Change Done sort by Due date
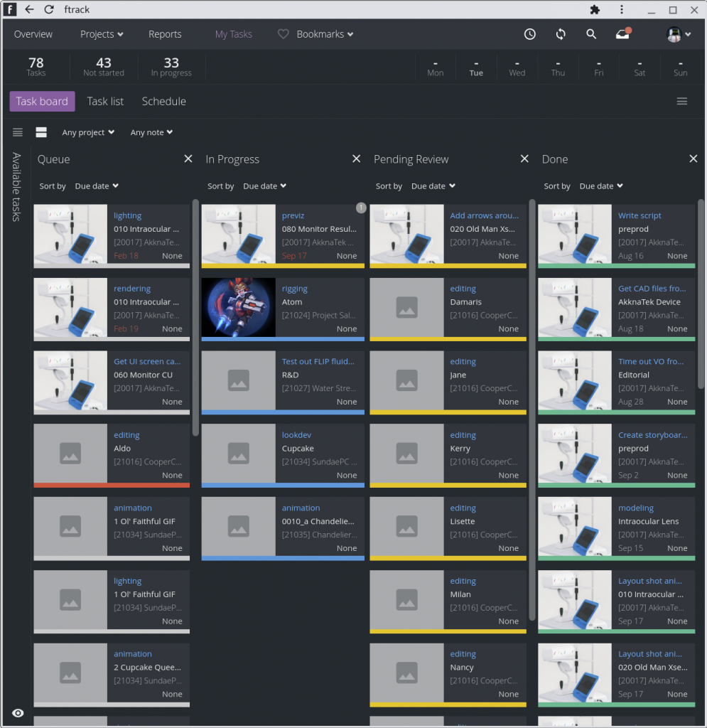The height and width of the screenshot is (728, 707). pyautogui.click(x=601, y=186)
